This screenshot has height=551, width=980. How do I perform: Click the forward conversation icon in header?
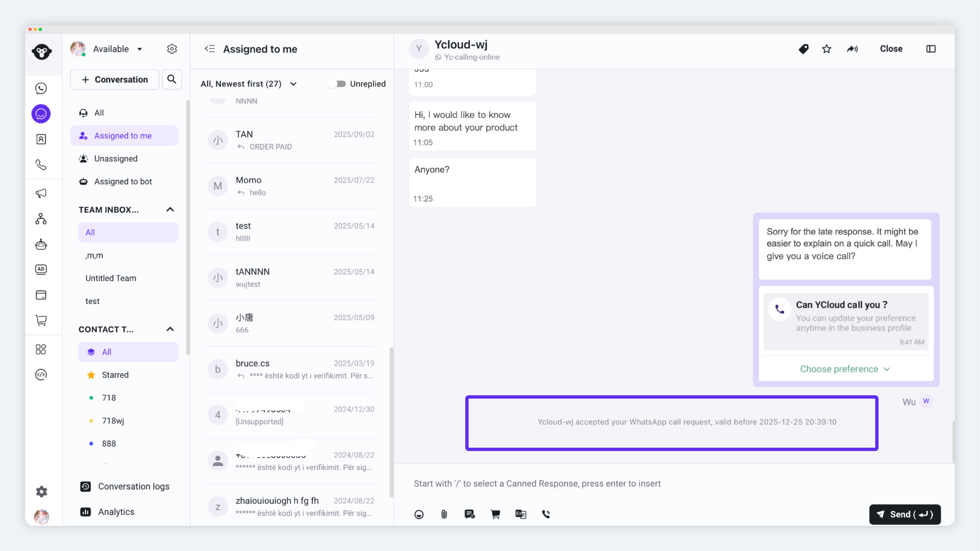coord(852,49)
